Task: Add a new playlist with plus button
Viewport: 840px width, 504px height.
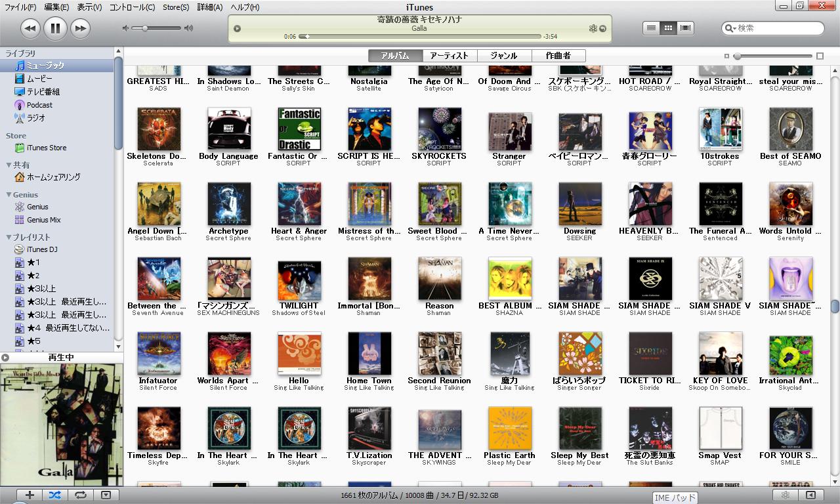Action: (30, 495)
